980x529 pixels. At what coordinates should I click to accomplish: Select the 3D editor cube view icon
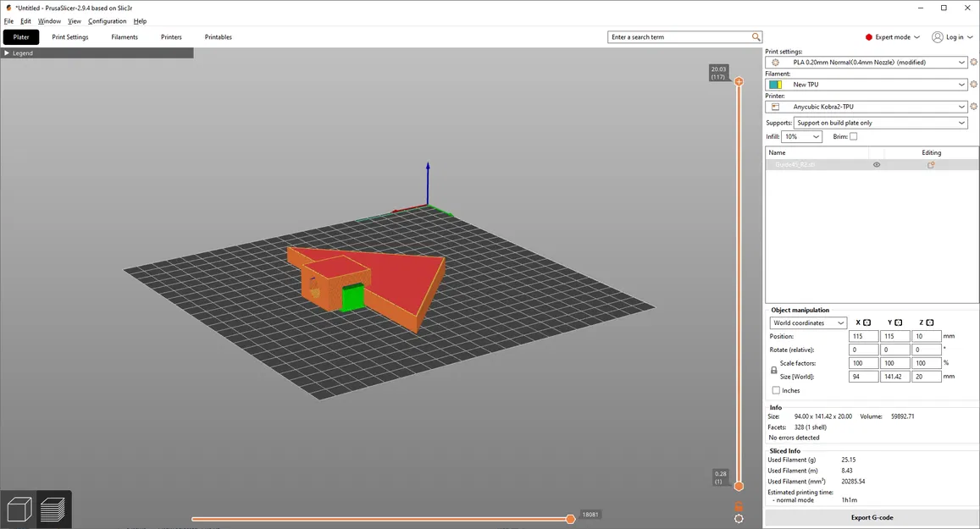[x=19, y=508]
